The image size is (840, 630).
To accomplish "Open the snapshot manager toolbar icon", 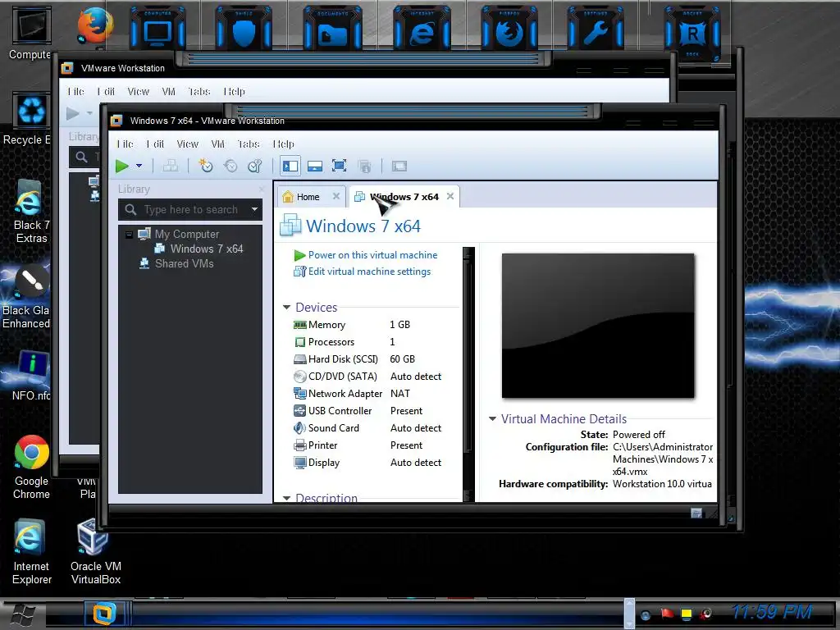I will [x=255, y=166].
